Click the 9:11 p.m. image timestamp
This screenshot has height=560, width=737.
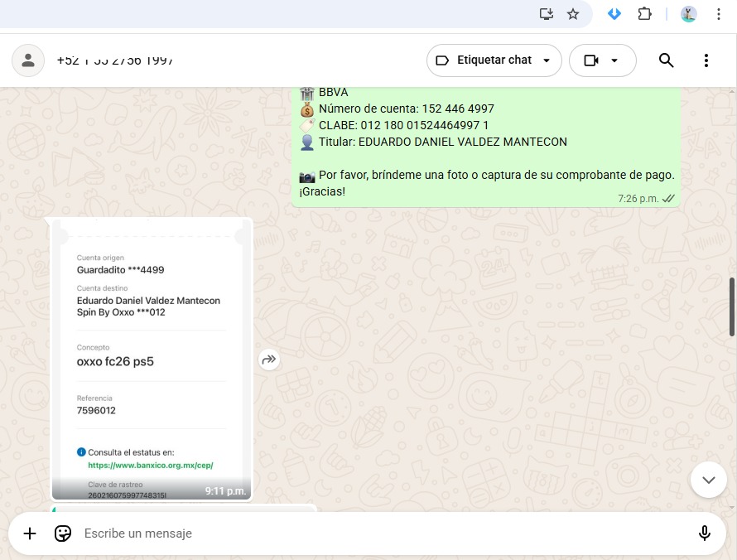coord(225,491)
